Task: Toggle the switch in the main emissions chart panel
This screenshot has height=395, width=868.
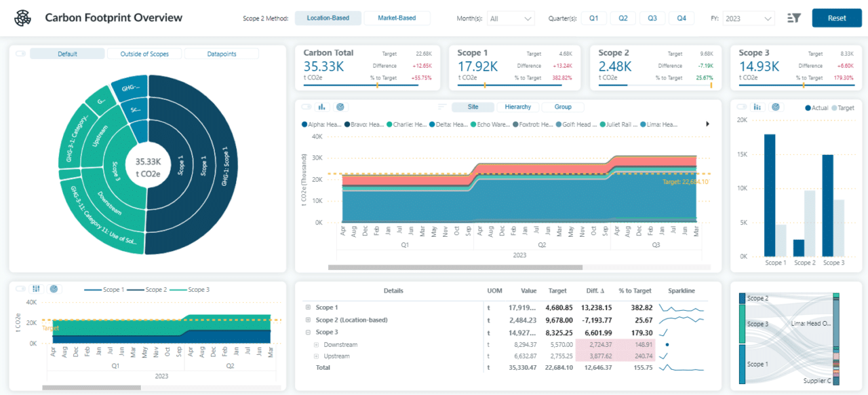Action: point(305,107)
